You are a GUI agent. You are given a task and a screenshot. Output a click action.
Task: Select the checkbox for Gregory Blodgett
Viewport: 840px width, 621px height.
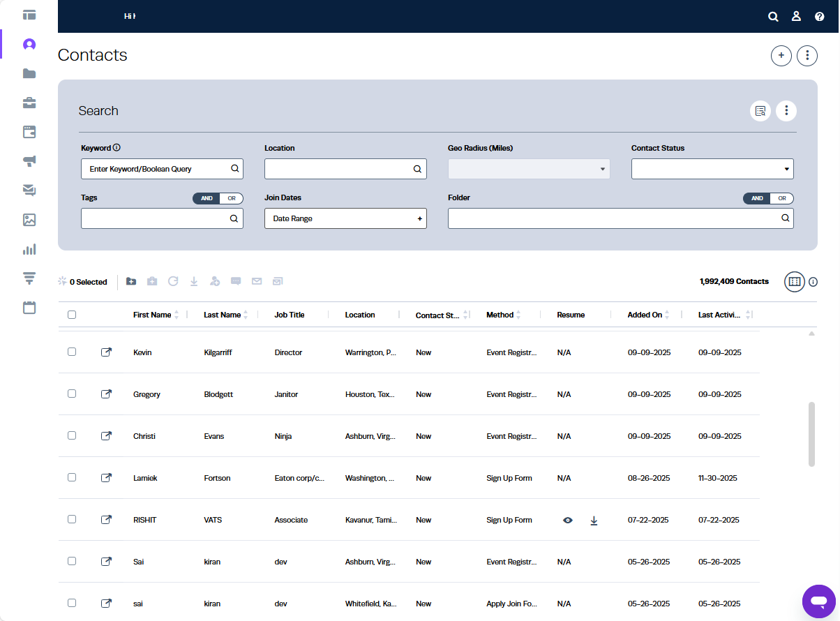[x=72, y=394]
